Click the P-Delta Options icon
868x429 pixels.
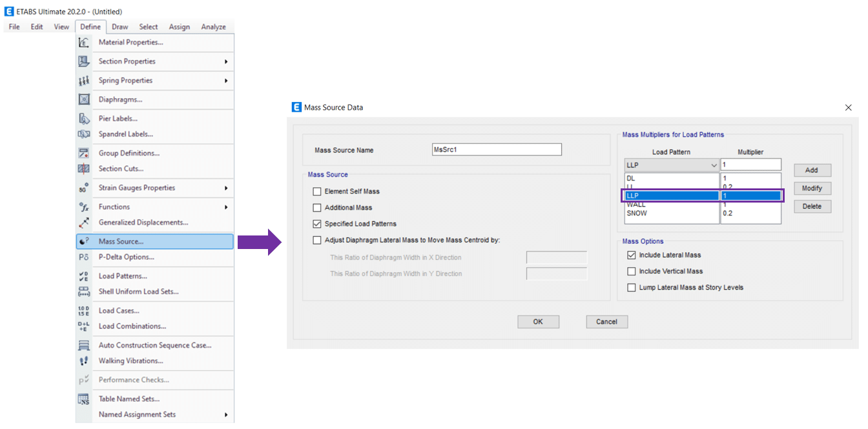point(84,257)
